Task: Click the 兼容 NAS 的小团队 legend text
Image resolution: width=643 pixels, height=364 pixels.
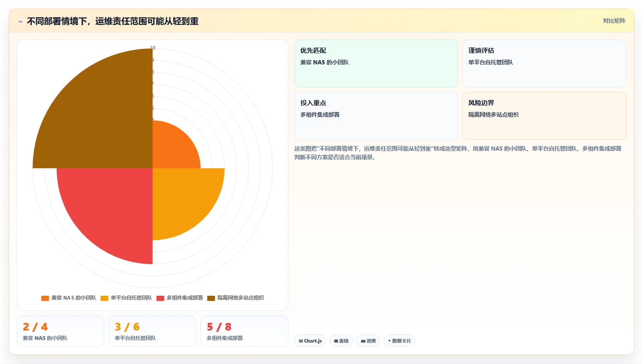Action: [x=74, y=298]
